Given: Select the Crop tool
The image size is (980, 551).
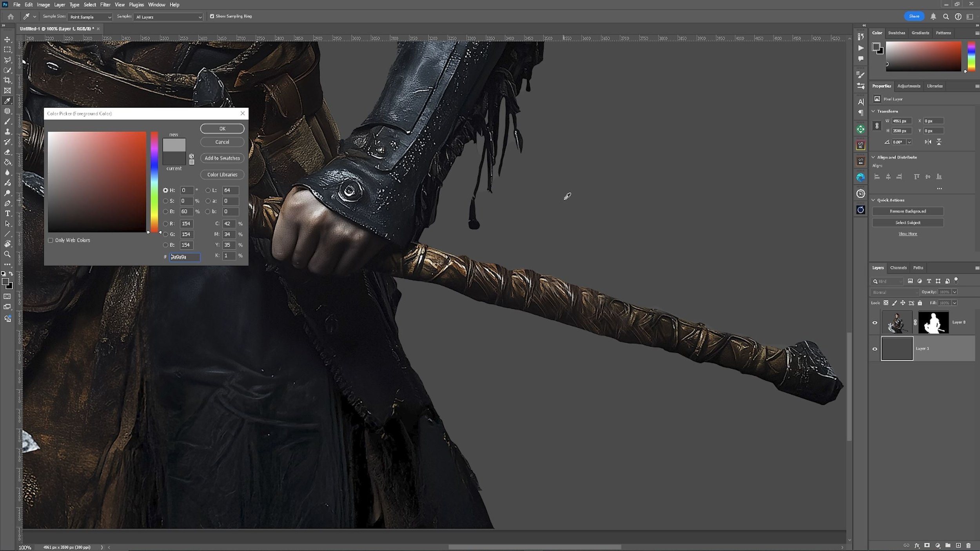Looking at the screenshot, I should tap(7, 80).
